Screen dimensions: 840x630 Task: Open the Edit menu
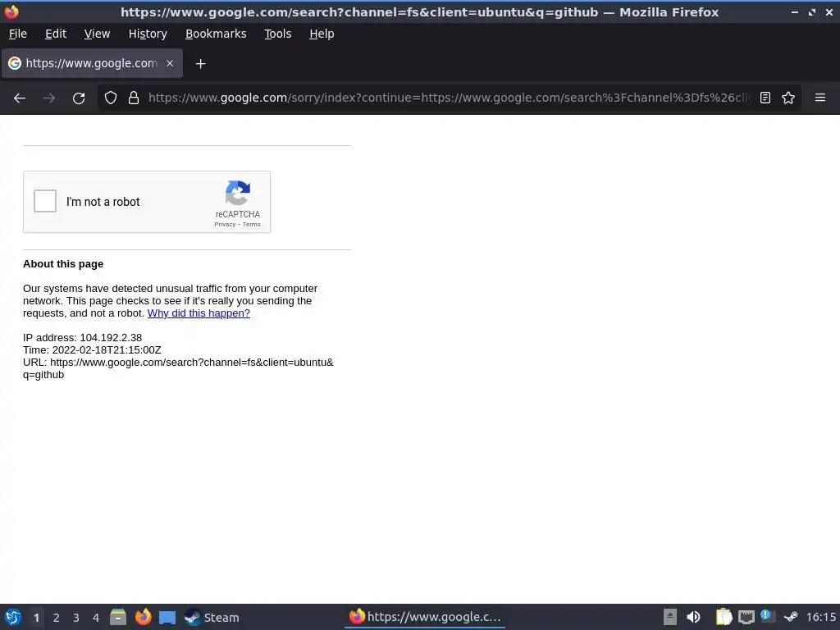point(56,34)
